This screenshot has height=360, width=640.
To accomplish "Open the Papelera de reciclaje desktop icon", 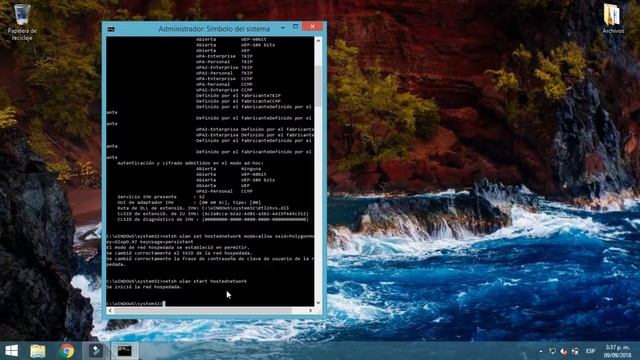I will (22, 22).
